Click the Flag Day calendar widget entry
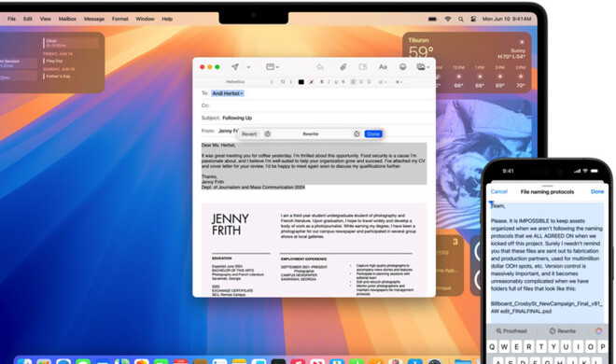This screenshot has width=616, height=364. pos(54,61)
